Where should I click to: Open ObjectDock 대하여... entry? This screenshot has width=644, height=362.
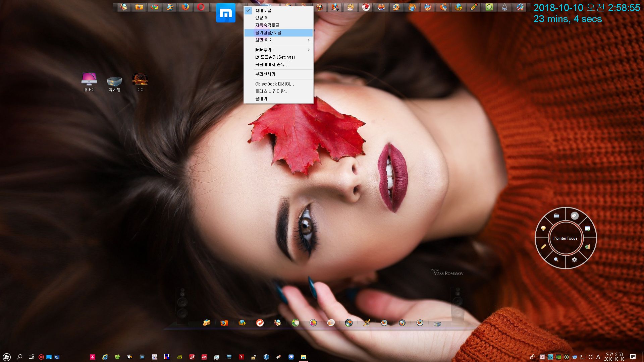(x=278, y=84)
